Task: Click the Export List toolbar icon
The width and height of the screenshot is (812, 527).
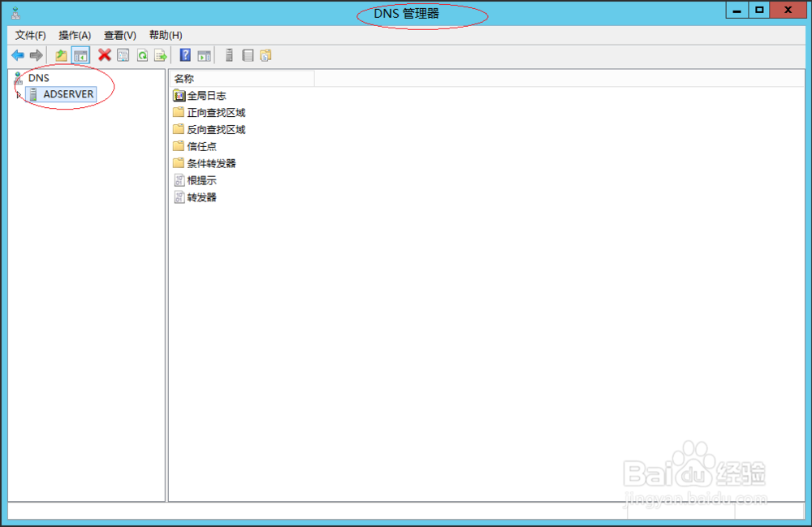Action: click(161, 54)
